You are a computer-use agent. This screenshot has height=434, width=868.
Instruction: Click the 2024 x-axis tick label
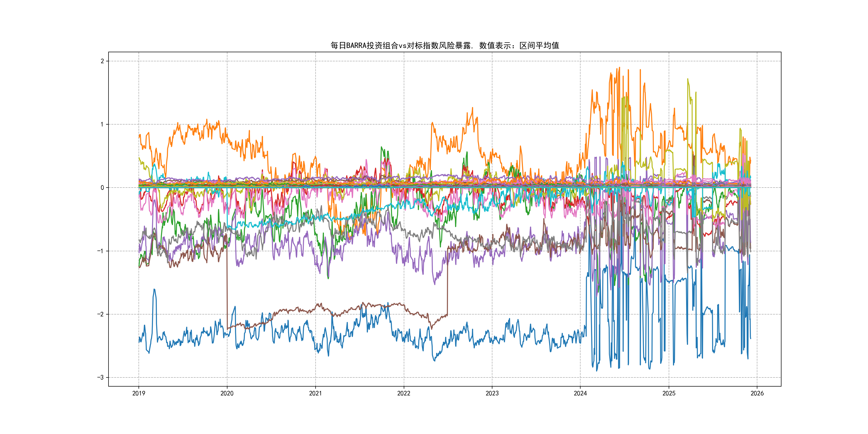tap(580, 393)
